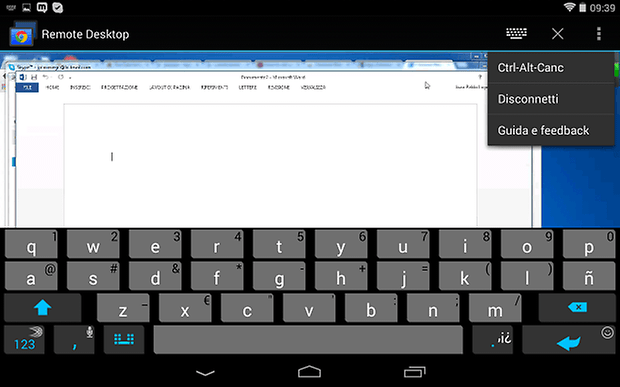
Task: Open LAYOUT DI PAGINA tab in Word
Action: [169, 87]
